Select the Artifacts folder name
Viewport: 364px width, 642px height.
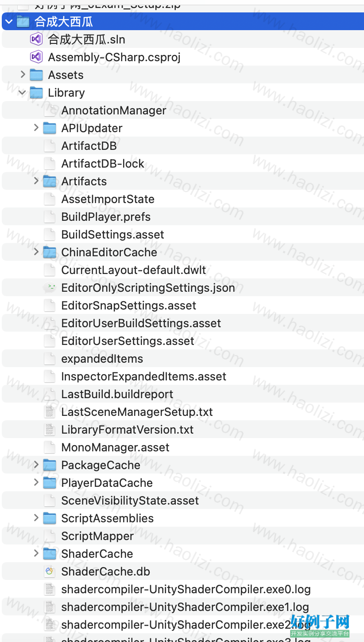click(x=84, y=181)
